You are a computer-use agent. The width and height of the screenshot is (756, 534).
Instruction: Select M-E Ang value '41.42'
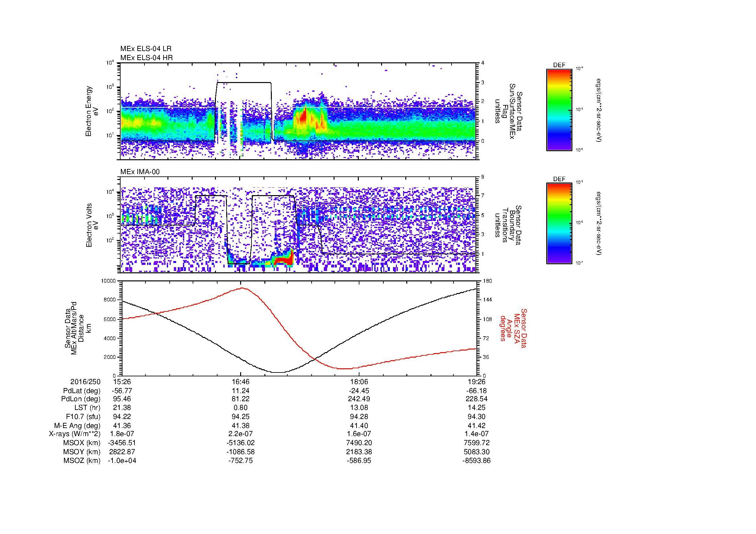476,426
